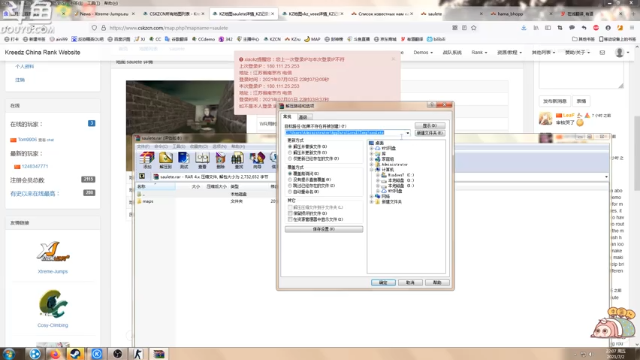Open the Wizard (向导) icon in WinRAR toolbar
The width and height of the screenshot is (640, 360).
coord(257,160)
